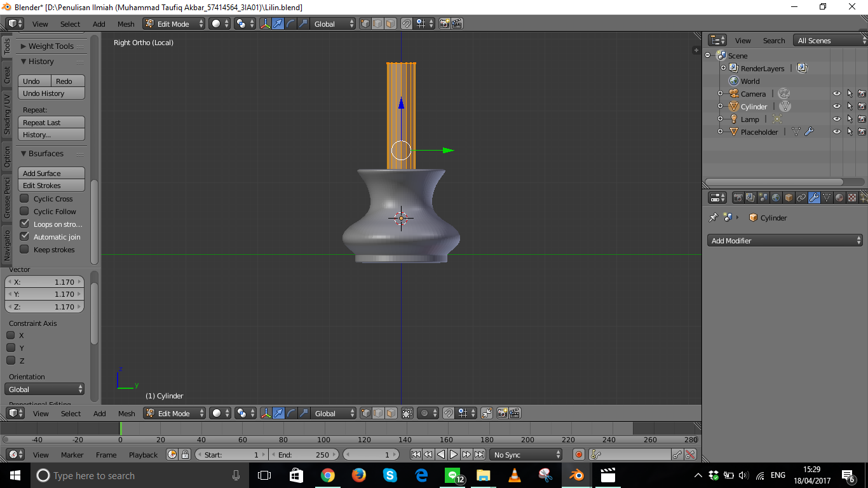
Task: Enable the Keep strokes checkbox
Action: pos(24,249)
